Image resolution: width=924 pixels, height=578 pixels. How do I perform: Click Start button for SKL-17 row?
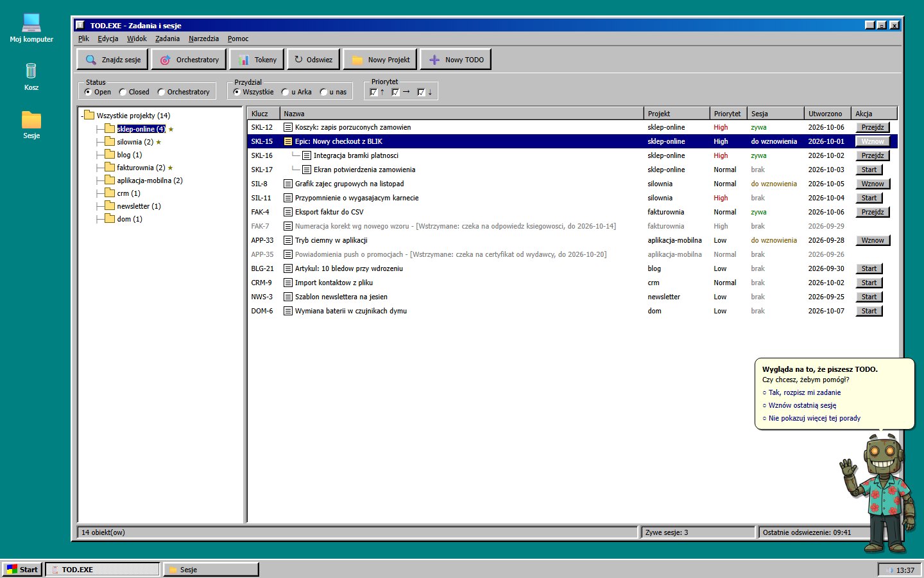click(869, 170)
